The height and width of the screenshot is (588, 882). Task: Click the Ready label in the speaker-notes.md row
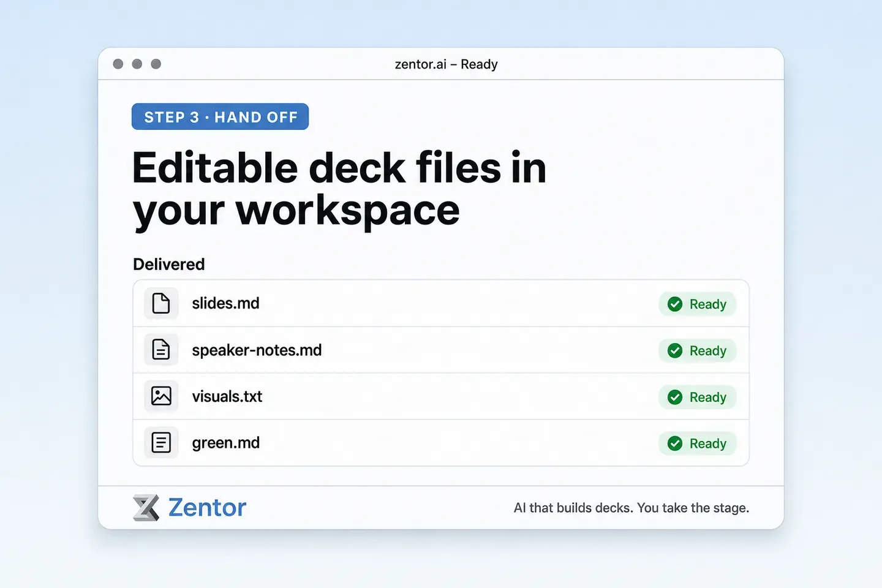tap(708, 351)
